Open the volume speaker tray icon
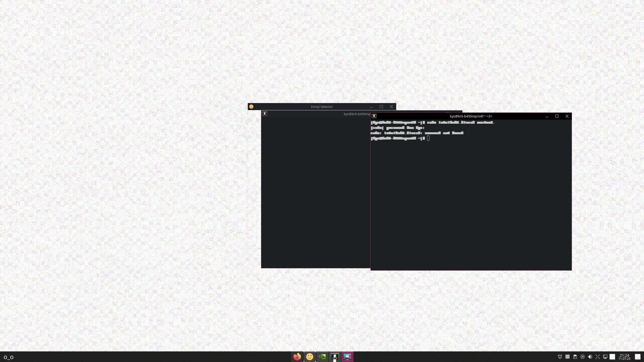The width and height of the screenshot is (644, 362). pyautogui.click(x=590, y=357)
